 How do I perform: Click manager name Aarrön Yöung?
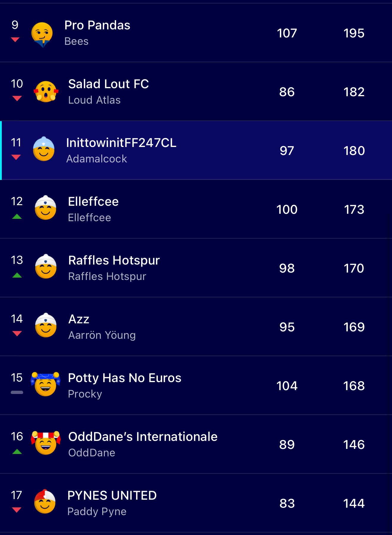point(102,335)
